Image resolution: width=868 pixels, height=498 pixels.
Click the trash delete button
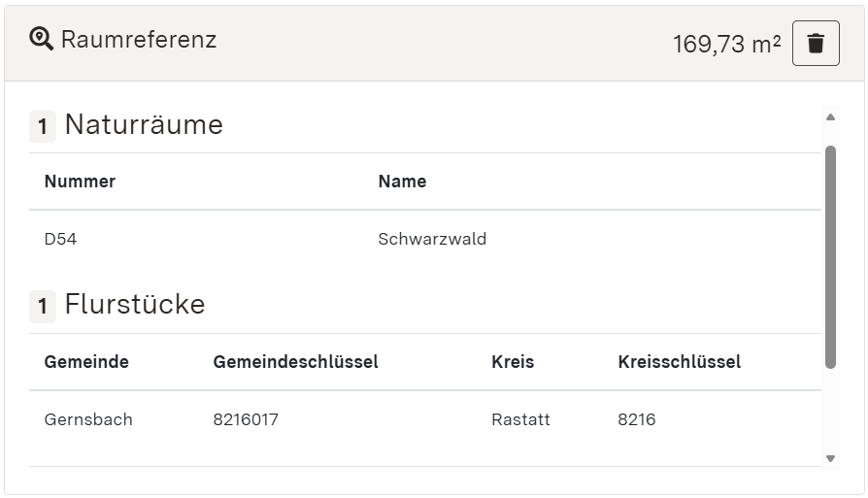816,44
